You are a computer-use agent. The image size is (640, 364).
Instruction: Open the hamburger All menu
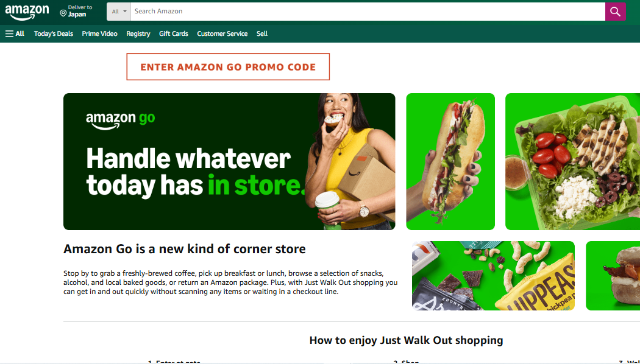[x=15, y=34]
